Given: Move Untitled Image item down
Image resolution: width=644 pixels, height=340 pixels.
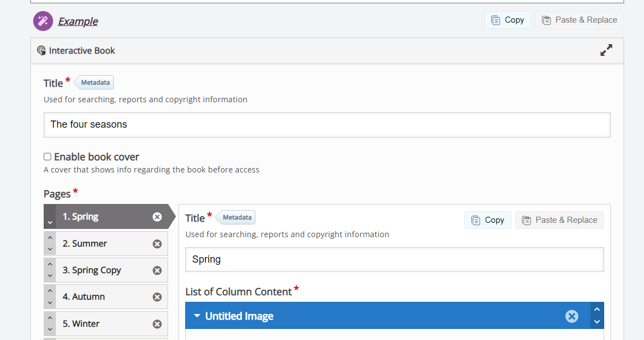Looking at the screenshot, I should tap(596, 322).
